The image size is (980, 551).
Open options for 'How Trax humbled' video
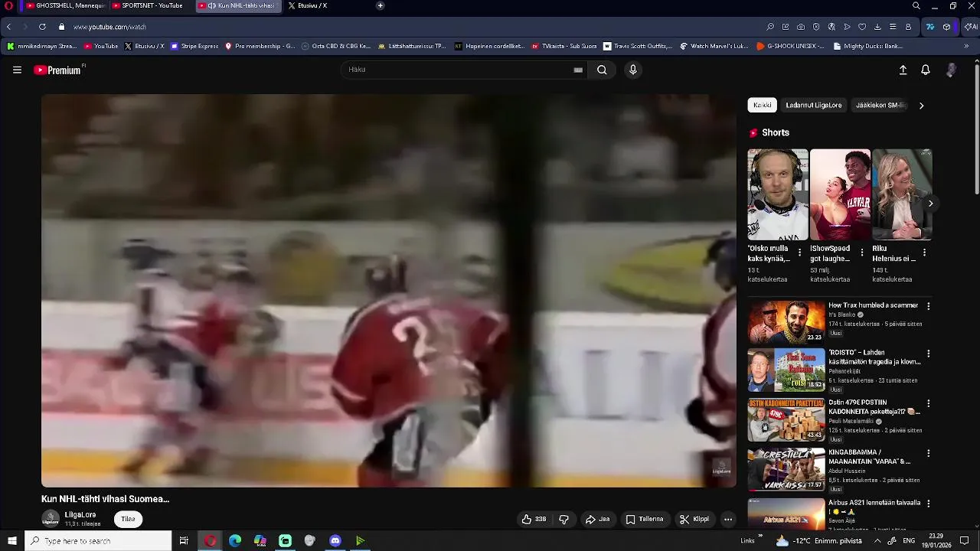929,306
